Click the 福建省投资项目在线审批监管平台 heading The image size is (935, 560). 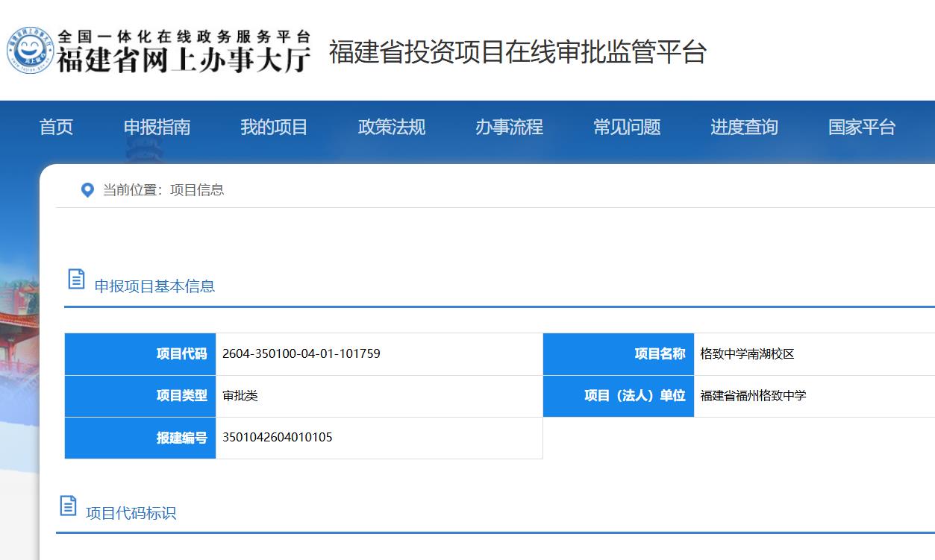[517, 52]
